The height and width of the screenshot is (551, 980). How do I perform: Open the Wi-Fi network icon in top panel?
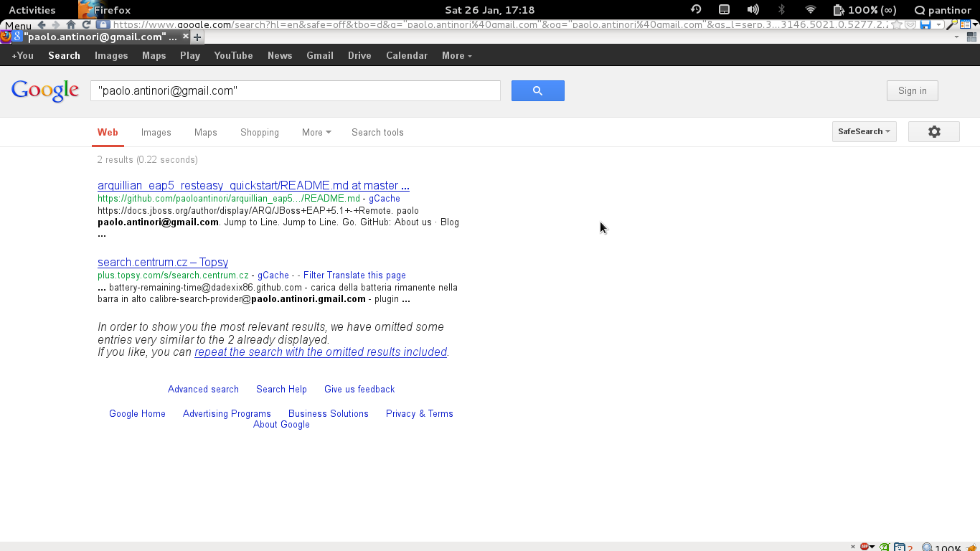coord(811,9)
